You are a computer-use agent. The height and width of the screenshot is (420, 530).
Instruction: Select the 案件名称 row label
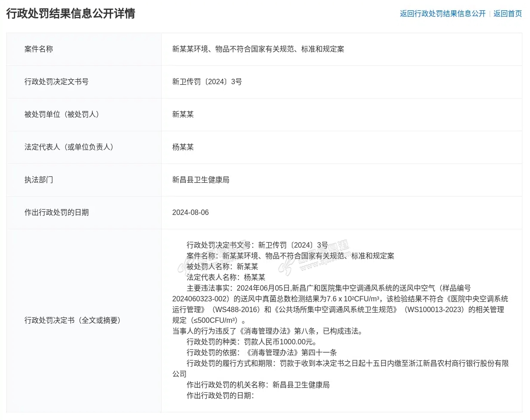click(x=39, y=49)
